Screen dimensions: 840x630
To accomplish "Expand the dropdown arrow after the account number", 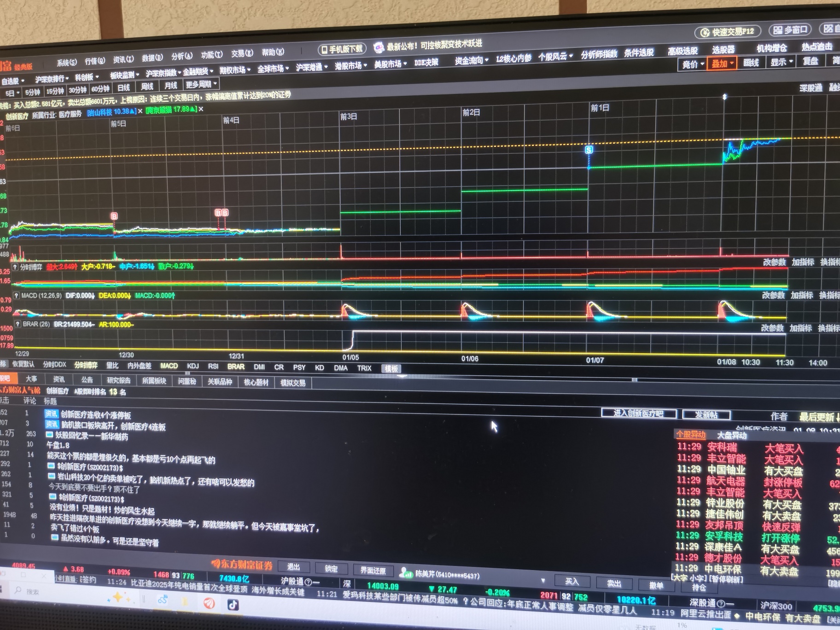I will tap(543, 581).
